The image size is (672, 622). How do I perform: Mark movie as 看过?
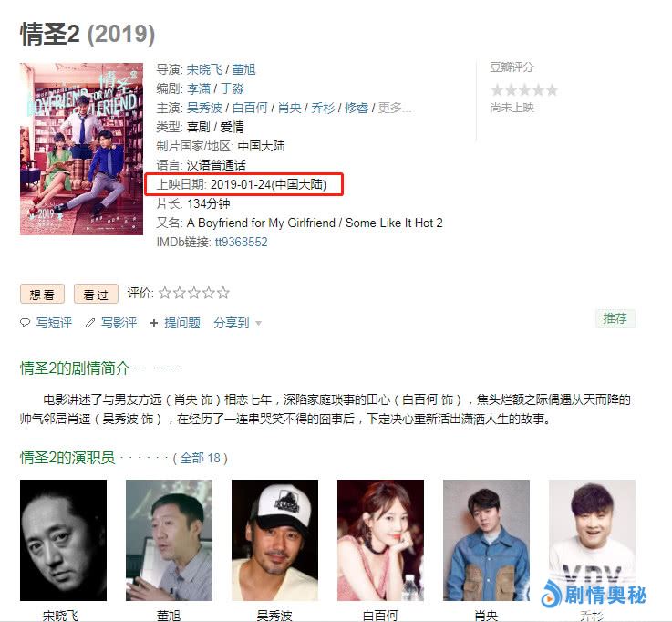pyautogui.click(x=96, y=294)
